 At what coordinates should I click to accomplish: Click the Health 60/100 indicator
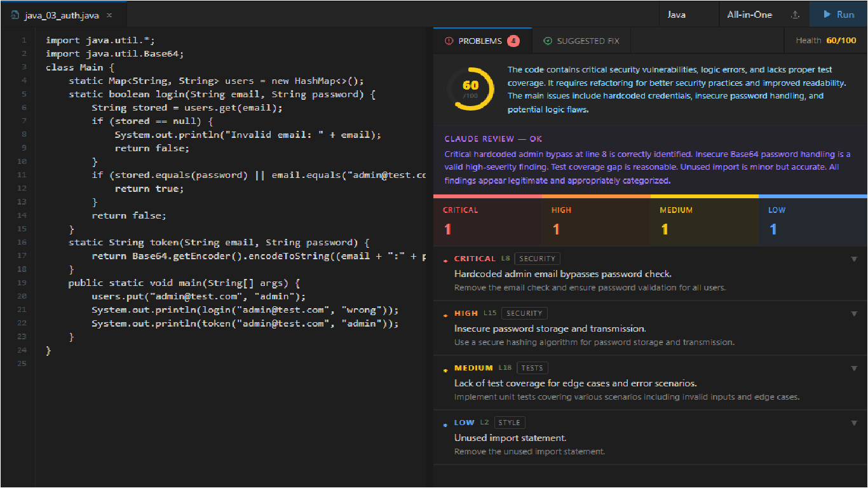coord(826,41)
